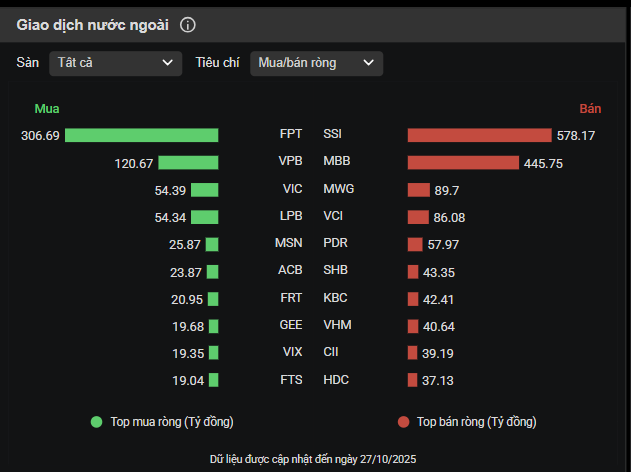Open the VIC ticker link

pos(292,189)
